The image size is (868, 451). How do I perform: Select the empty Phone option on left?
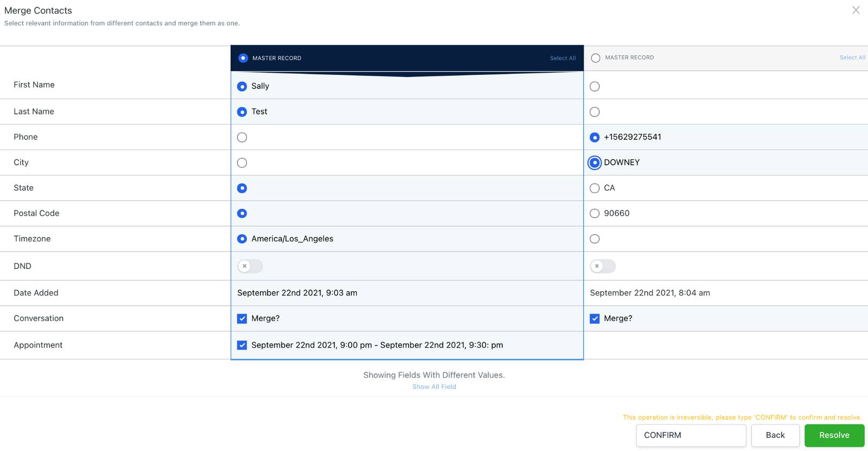pos(242,138)
